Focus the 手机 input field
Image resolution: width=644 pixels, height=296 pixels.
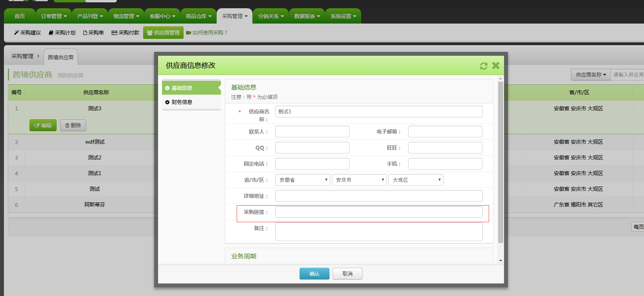click(445, 164)
